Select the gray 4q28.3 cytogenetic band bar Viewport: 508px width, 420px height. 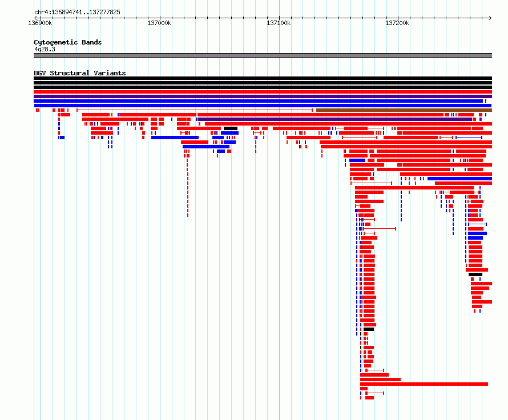263,55
